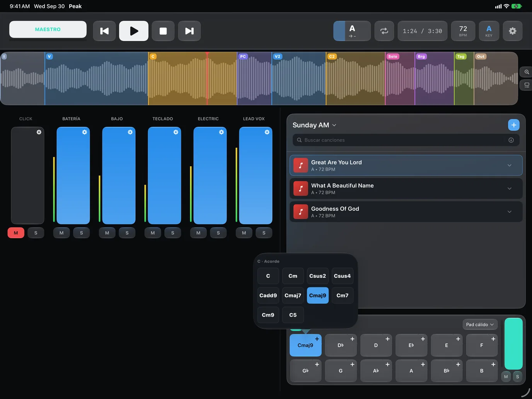Expand the What A Beautiful Name song
This screenshot has height=399, width=532.
click(510, 189)
